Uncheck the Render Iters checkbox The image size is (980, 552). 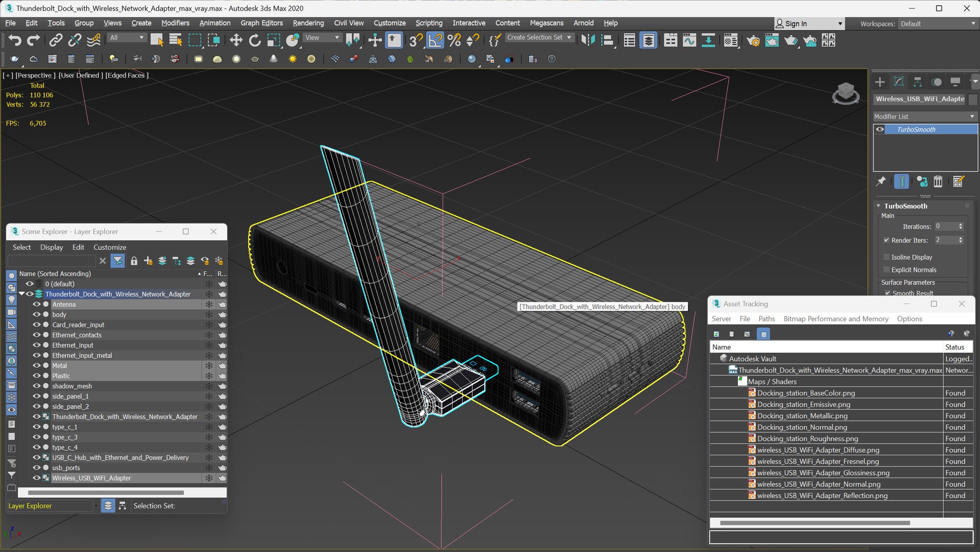pyautogui.click(x=887, y=240)
